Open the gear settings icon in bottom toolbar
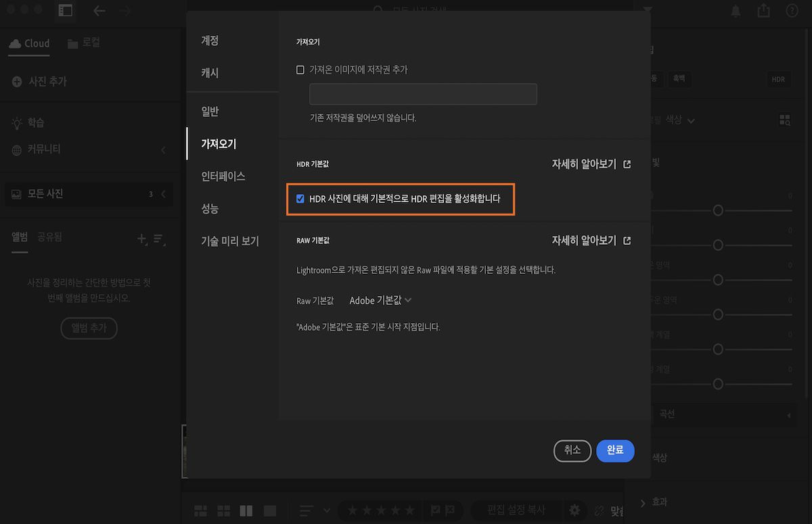 (x=574, y=511)
